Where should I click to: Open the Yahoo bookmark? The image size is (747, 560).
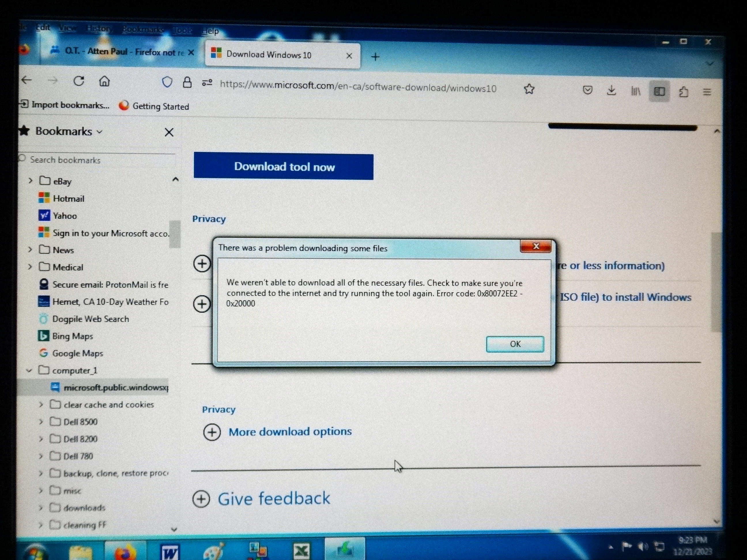(58, 215)
